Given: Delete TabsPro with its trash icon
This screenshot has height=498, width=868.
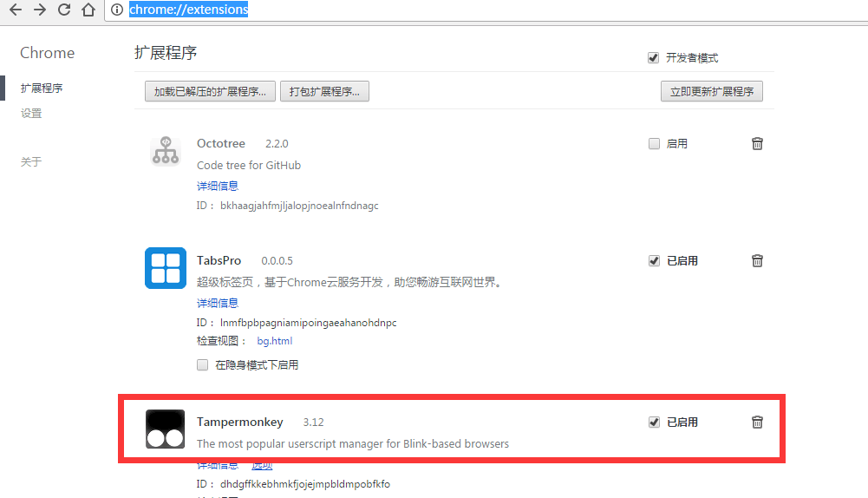Looking at the screenshot, I should [x=757, y=260].
